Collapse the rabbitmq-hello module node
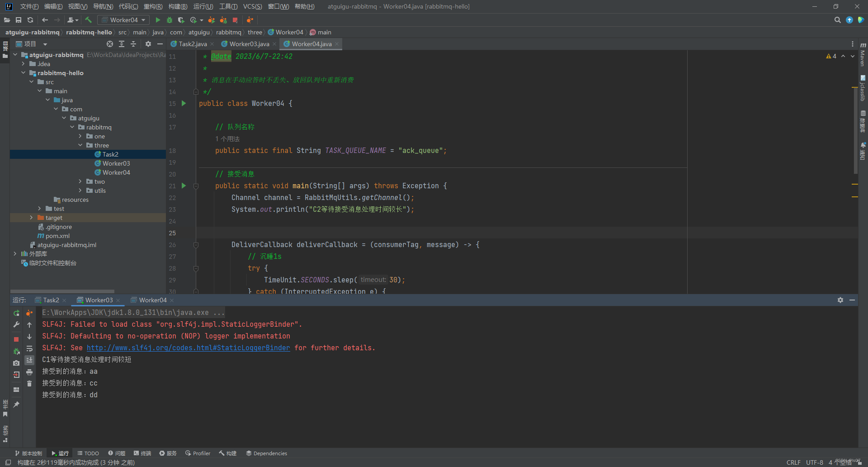 tap(23, 73)
